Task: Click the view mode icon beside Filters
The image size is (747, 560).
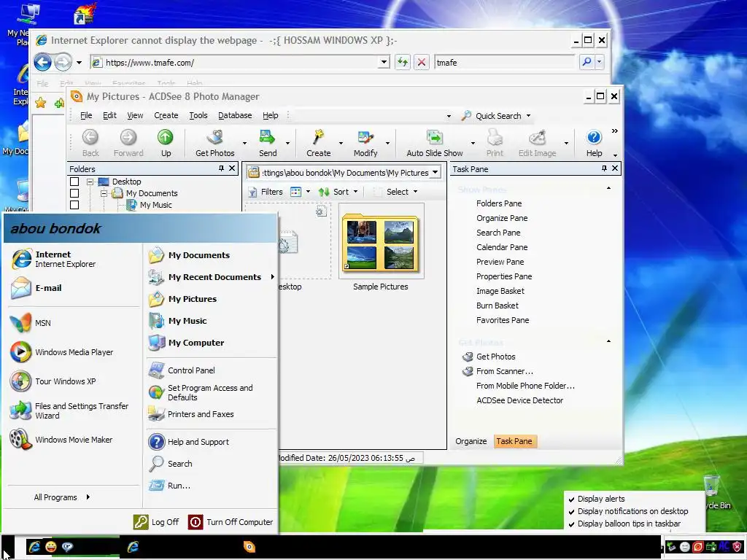Action: (x=296, y=192)
